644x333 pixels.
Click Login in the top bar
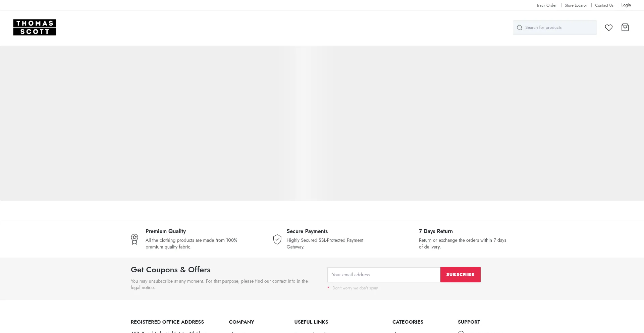click(x=626, y=5)
